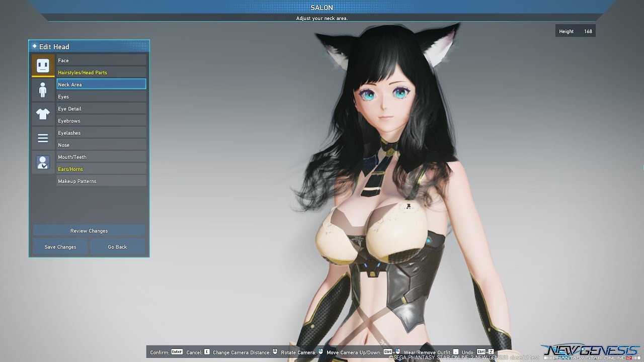Select the Head editing face icon

coord(43,65)
